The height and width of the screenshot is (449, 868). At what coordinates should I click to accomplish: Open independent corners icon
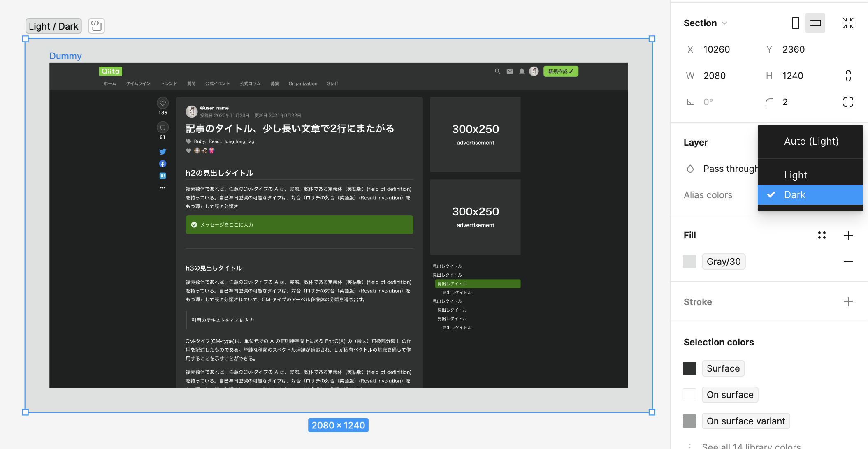pos(848,102)
